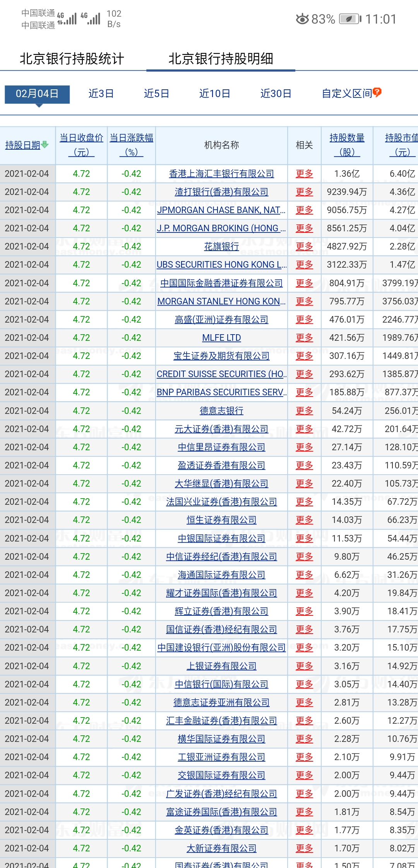This screenshot has height=868, width=418.
Task: Open 金英证券(香港)有限公司 link
Action: coord(221,830)
